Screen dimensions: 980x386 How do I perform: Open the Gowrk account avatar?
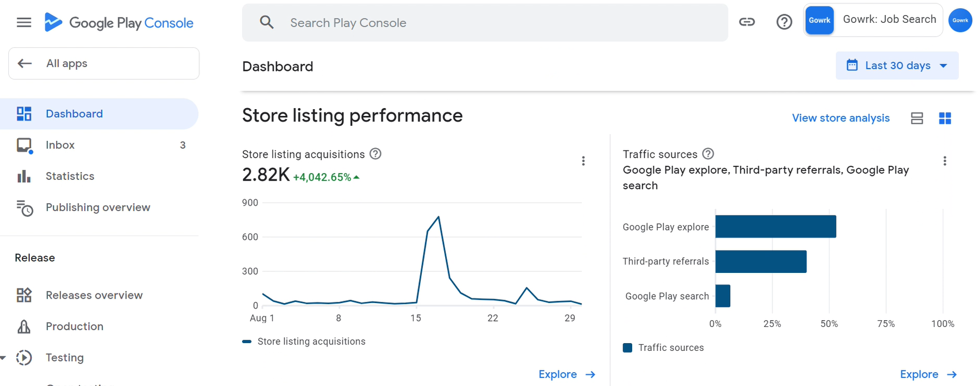coord(960,20)
